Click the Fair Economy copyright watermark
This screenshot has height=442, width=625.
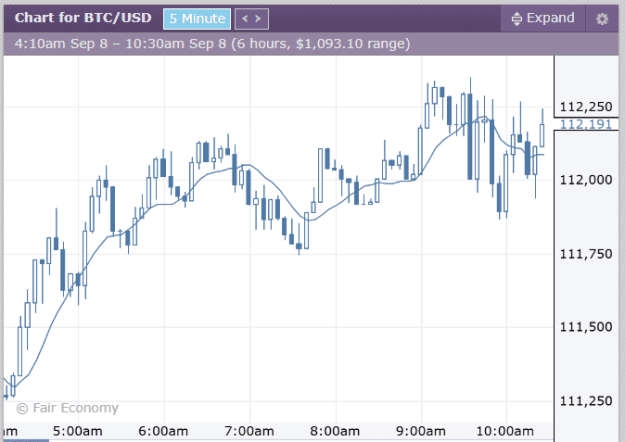tap(67, 408)
